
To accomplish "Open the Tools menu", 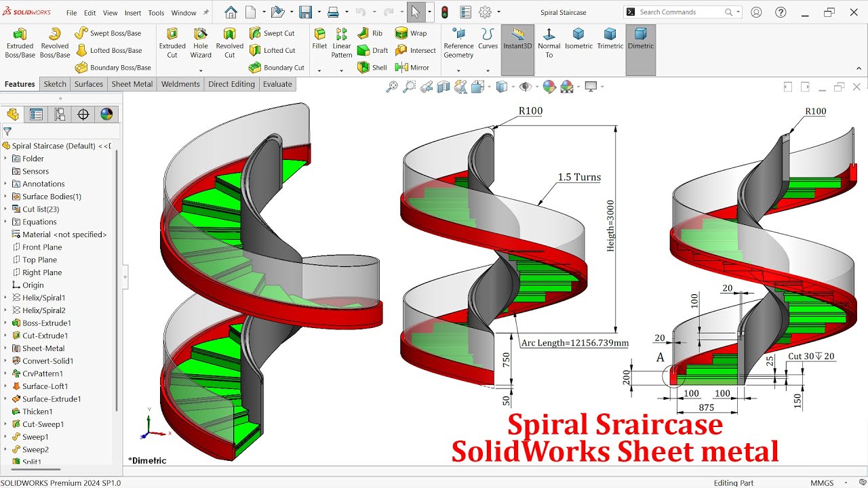I will click(x=156, y=13).
